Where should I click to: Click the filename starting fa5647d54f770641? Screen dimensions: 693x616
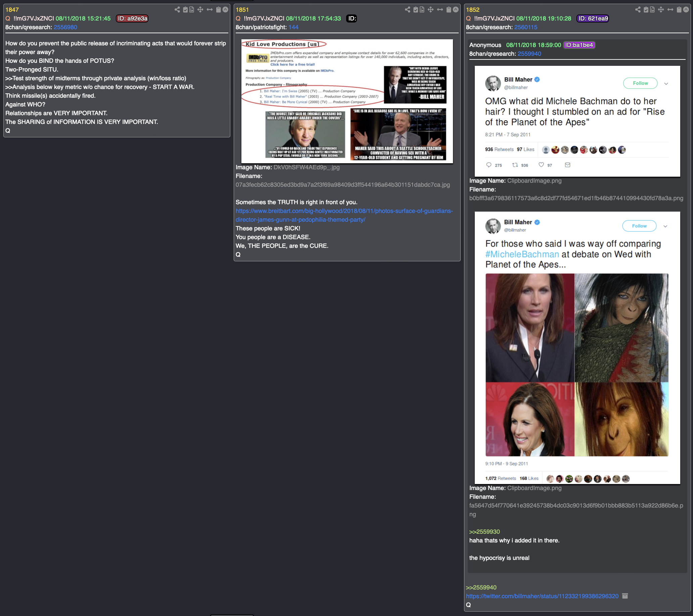[576, 510]
